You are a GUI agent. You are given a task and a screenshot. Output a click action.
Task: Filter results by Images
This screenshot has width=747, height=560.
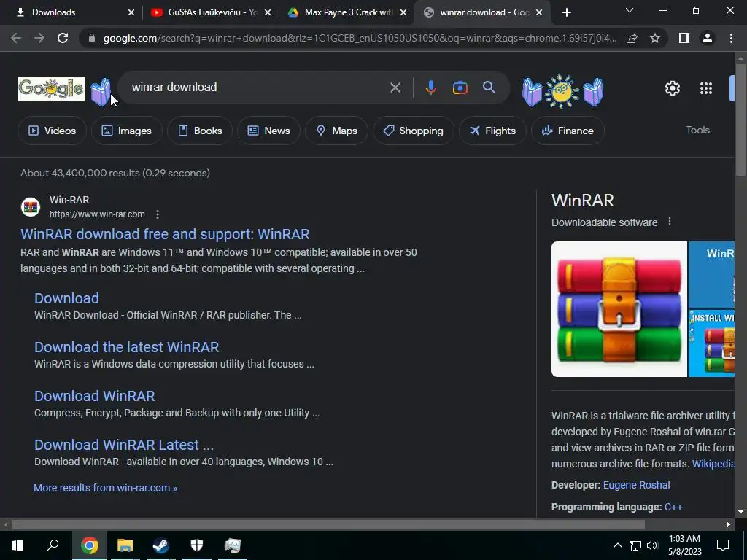[x=127, y=131]
